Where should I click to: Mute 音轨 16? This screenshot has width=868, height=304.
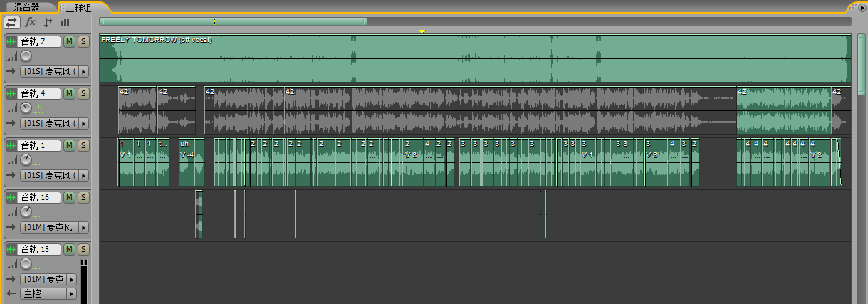(69, 197)
